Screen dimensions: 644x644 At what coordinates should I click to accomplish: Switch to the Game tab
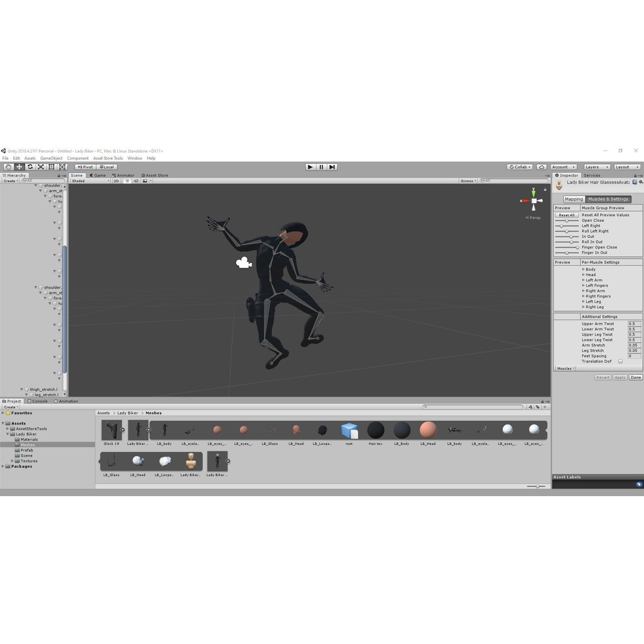tap(98, 175)
